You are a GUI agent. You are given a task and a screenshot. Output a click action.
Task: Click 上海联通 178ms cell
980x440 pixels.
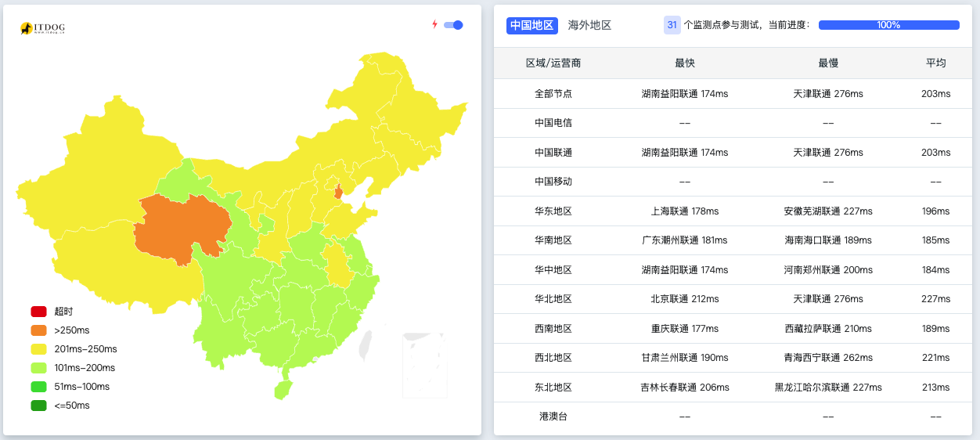(x=685, y=211)
